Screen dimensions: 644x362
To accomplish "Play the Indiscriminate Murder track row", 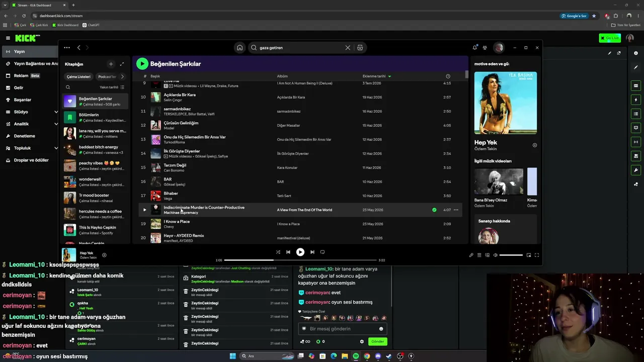I will (144, 210).
